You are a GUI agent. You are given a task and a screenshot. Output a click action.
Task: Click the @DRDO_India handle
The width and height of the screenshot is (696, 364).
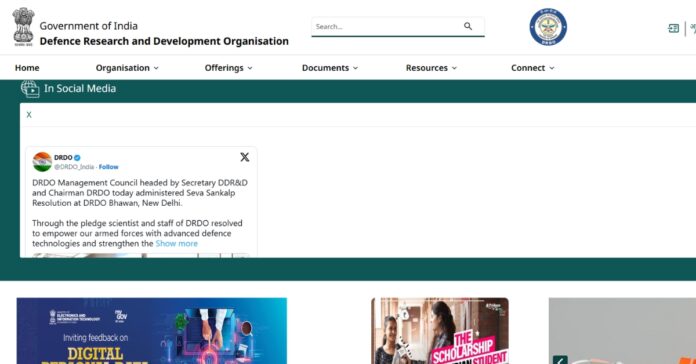click(x=74, y=167)
